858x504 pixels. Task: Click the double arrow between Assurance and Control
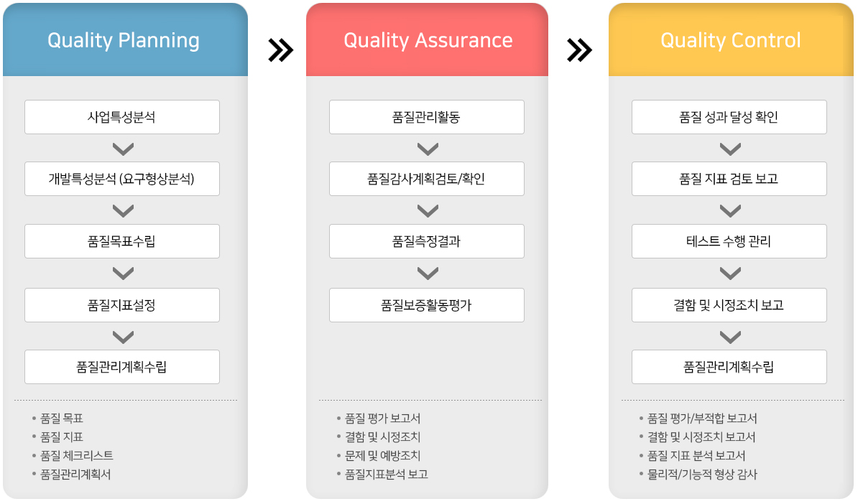(579, 50)
